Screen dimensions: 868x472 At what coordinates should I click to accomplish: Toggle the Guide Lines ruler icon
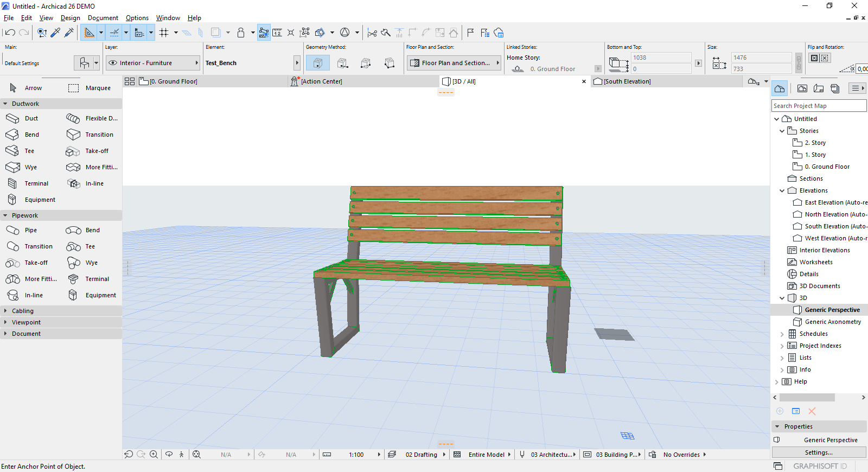coord(90,33)
